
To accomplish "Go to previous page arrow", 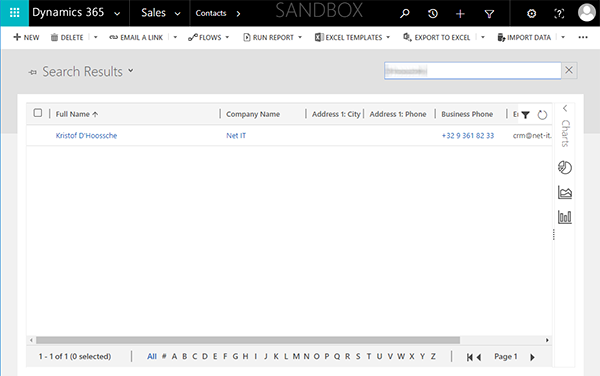I will coord(478,357).
